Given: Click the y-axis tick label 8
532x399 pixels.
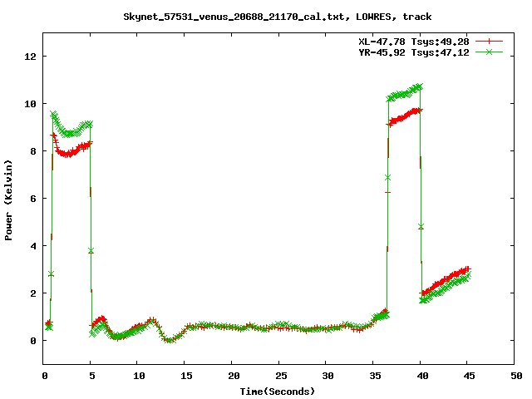Looking at the screenshot, I should (33, 151).
